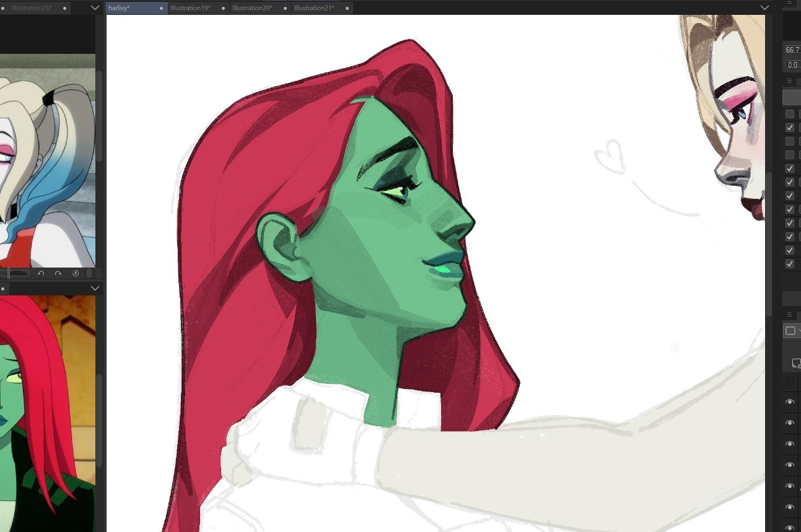Open the layer blending mode dropdown
This screenshot has height=532, width=801.
click(x=792, y=331)
